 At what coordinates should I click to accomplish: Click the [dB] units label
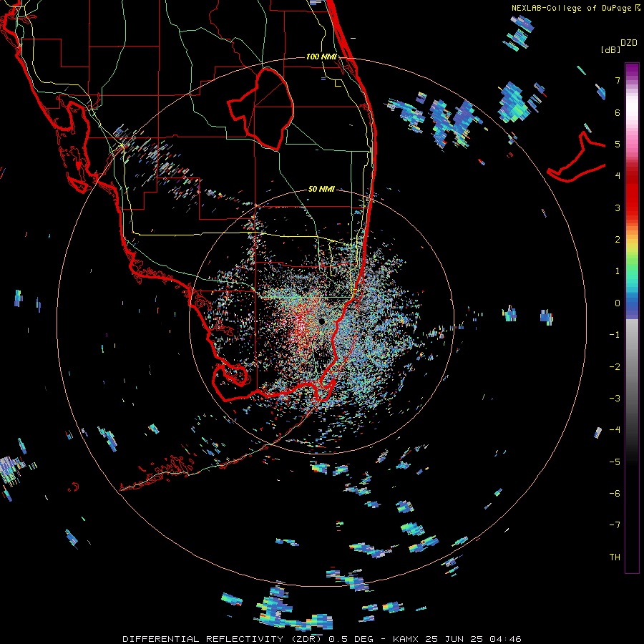(x=610, y=49)
